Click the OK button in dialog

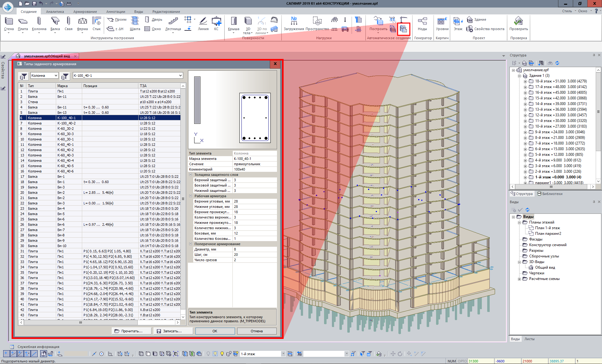point(215,331)
